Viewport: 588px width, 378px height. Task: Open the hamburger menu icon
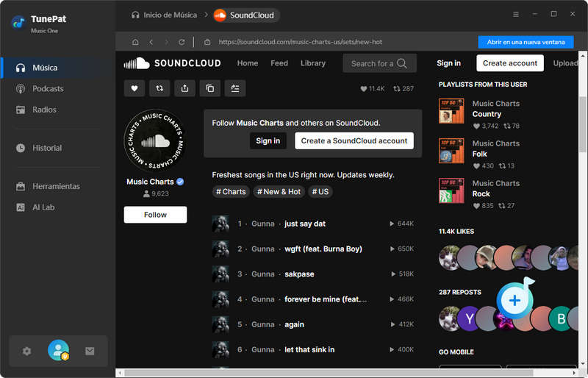coord(516,14)
